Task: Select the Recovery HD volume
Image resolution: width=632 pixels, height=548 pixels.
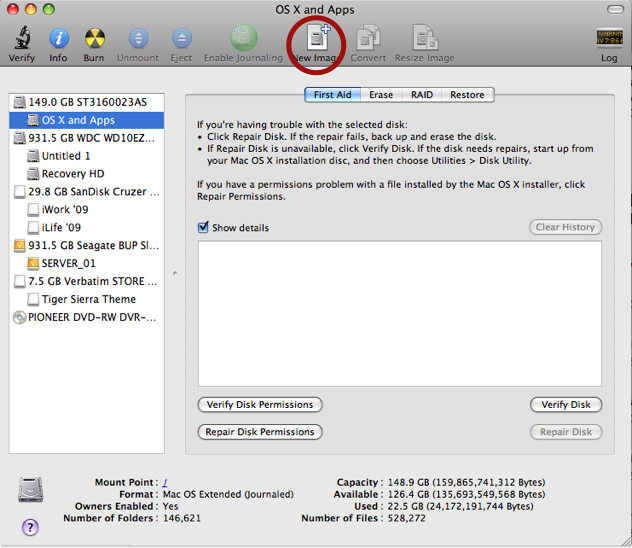Action: [87, 174]
